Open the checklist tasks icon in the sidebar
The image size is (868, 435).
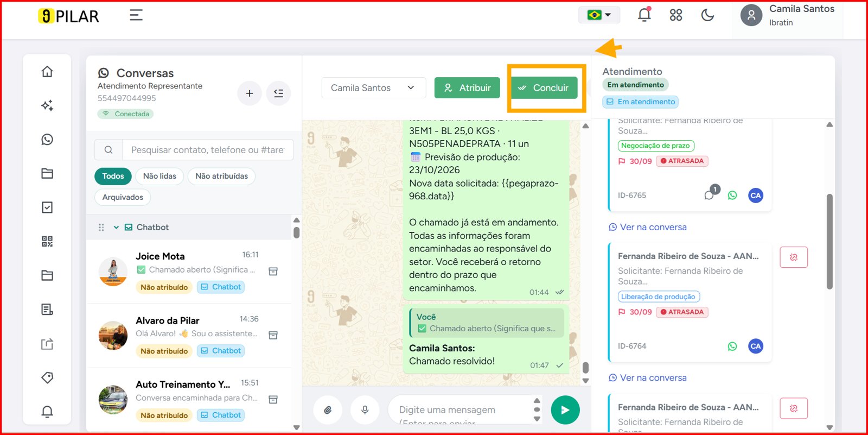point(47,207)
